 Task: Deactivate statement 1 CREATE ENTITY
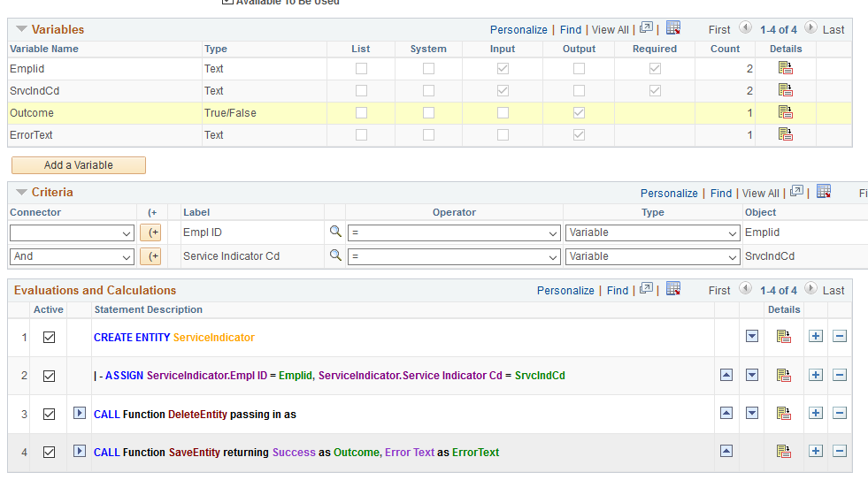pyautogui.click(x=49, y=337)
